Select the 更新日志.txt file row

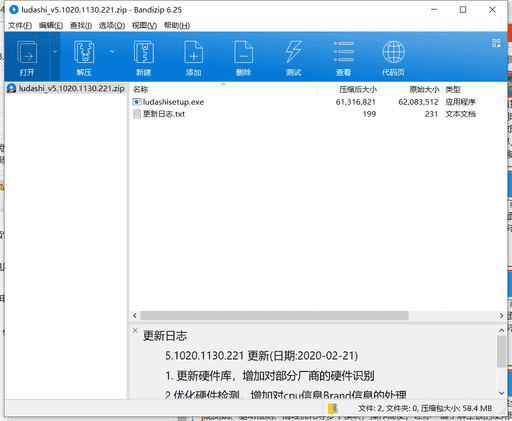(318, 114)
